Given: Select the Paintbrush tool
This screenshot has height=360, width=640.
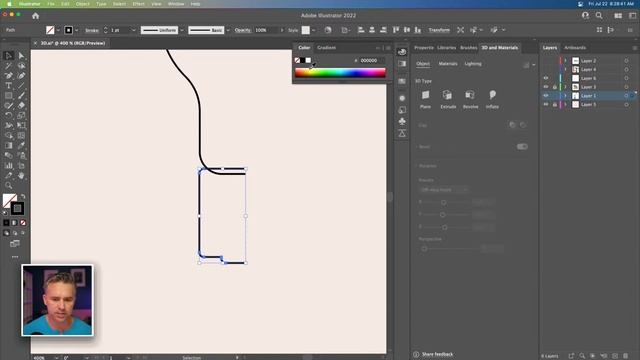Looking at the screenshot, I should [x=21, y=96].
